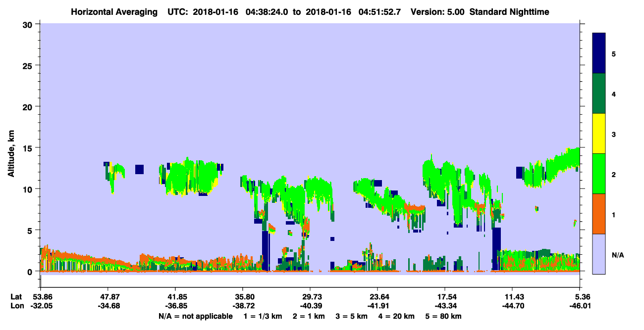
Task: Click the longitude value -40.39
Action: pyautogui.click(x=310, y=306)
